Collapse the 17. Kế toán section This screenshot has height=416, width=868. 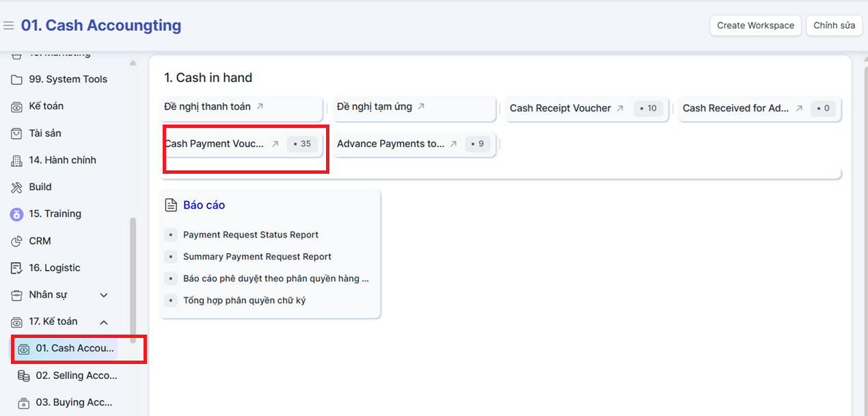104,322
